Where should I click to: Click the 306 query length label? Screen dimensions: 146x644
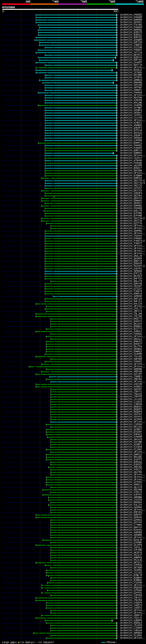tap(115, 11)
